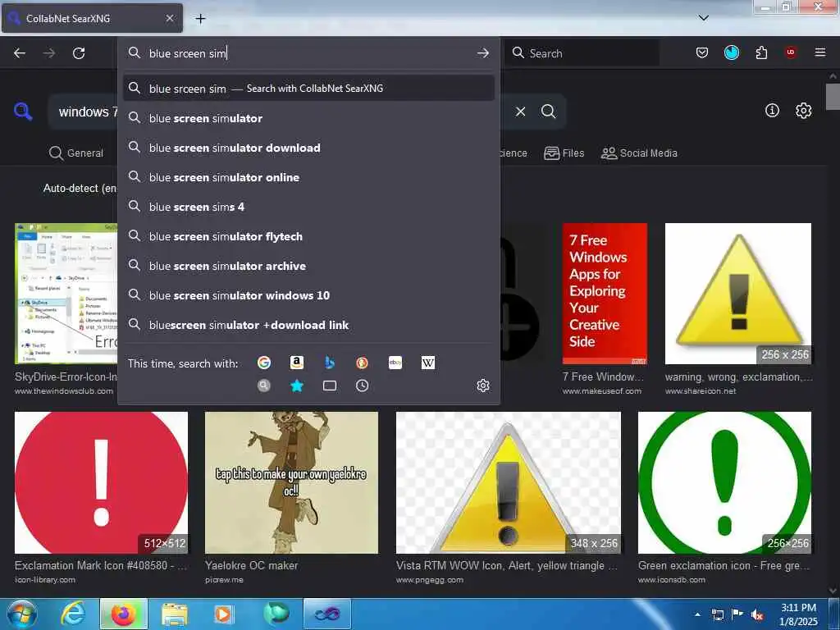Open a new tab with plus button

(x=200, y=19)
